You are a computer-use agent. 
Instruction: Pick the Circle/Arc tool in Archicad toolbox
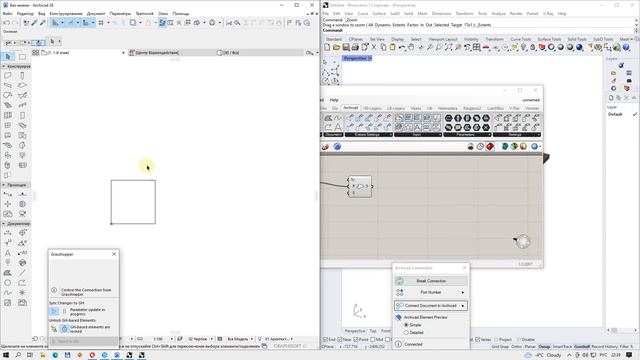pyautogui.click(x=8, y=282)
